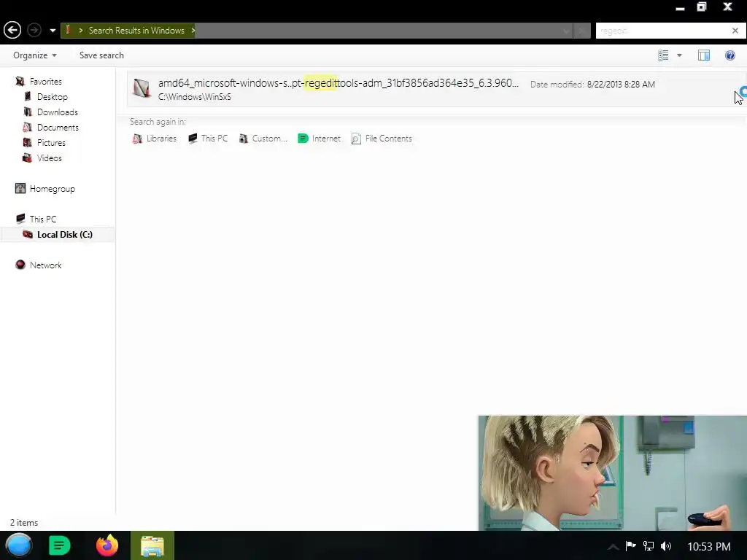Click the regedittools result folder icon
This screenshot has height=560, width=747.
[142, 88]
